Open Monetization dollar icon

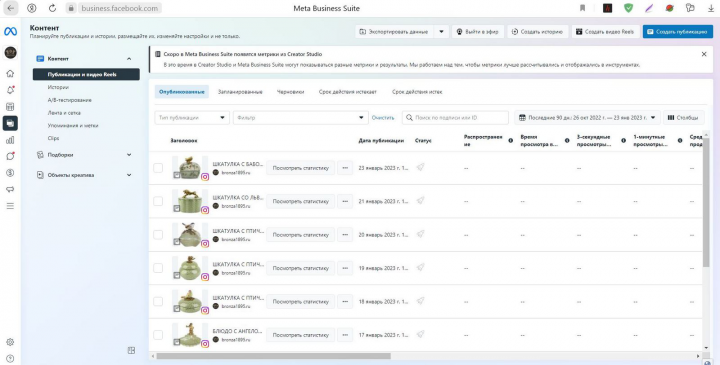[10, 173]
